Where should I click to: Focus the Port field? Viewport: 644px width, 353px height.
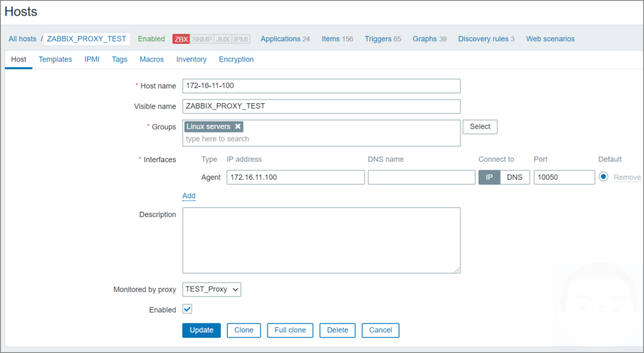[x=564, y=177]
